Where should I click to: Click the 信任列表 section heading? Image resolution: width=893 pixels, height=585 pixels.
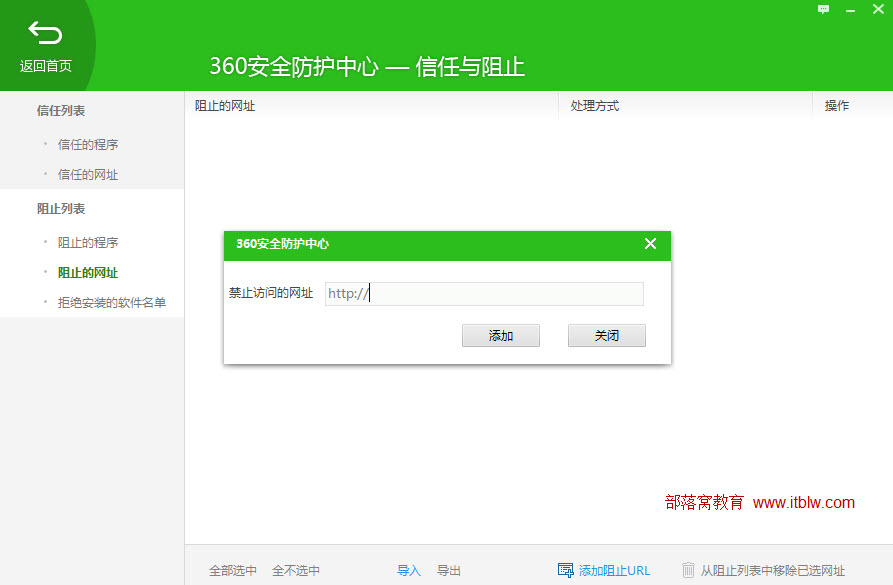pos(61,111)
